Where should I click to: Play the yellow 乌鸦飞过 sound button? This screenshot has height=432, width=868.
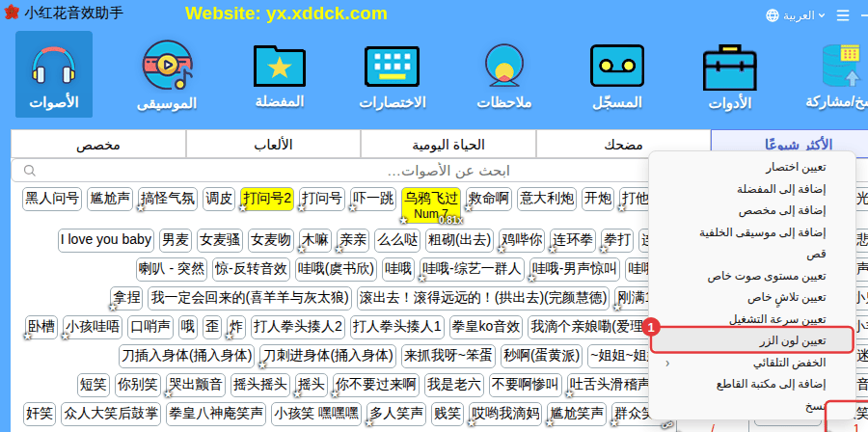431,204
